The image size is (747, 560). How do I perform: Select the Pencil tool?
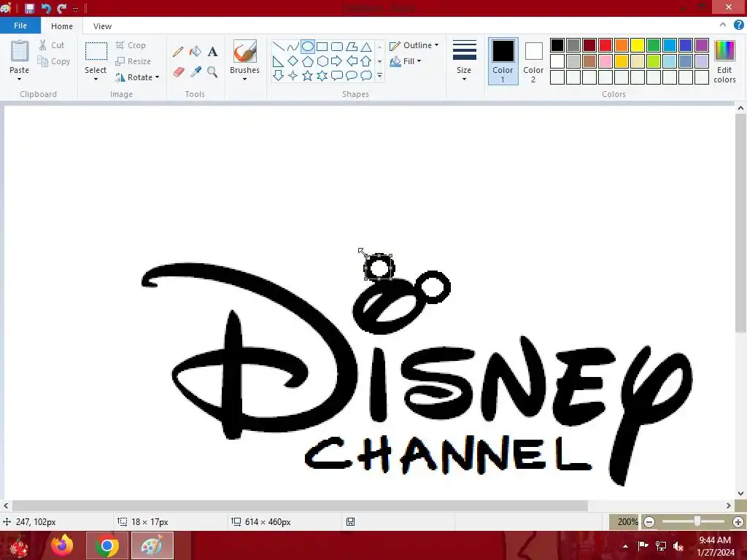coord(178,52)
